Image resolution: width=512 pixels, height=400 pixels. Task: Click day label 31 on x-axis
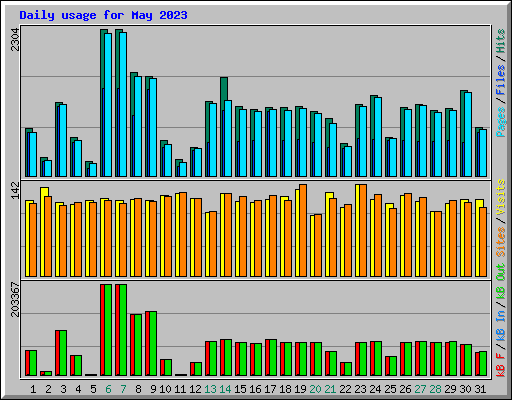(x=480, y=389)
